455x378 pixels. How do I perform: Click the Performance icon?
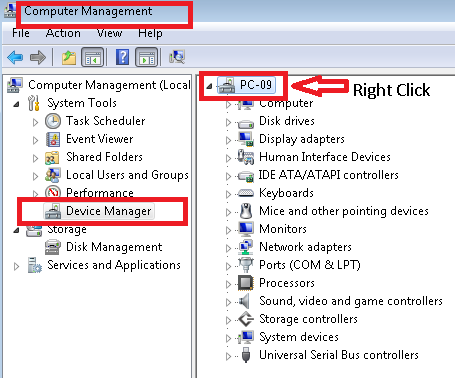coord(53,192)
